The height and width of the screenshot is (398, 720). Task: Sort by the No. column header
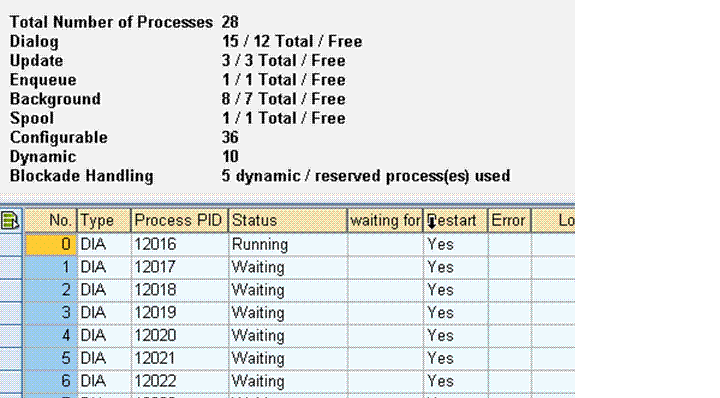tap(51, 220)
